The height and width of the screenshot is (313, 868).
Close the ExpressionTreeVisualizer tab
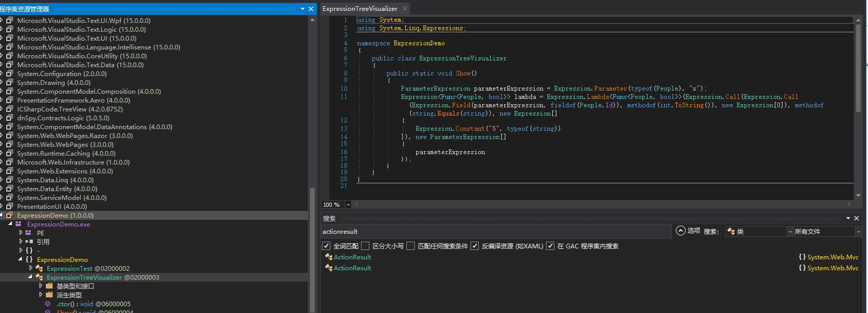[405, 8]
